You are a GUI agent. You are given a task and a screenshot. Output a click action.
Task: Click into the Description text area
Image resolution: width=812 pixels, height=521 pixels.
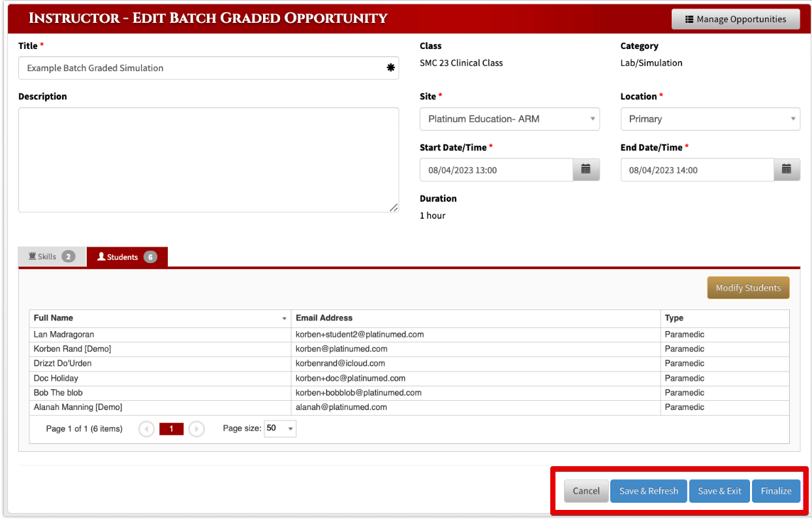208,160
